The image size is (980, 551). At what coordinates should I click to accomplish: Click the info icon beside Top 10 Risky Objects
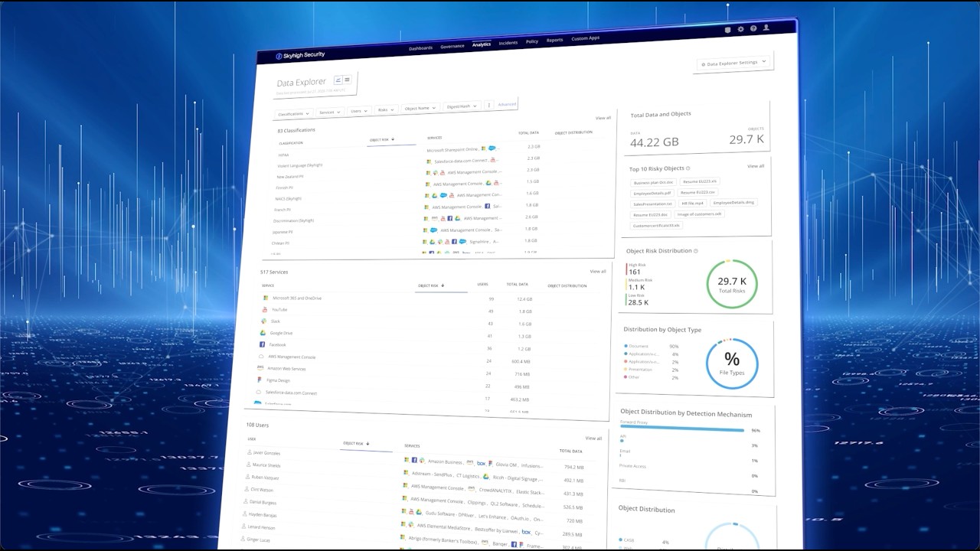(688, 168)
